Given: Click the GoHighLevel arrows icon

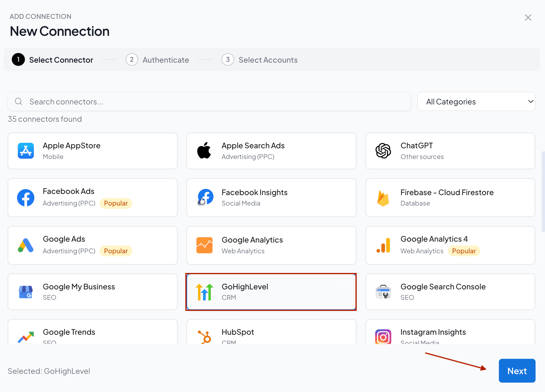Looking at the screenshot, I should [204, 292].
